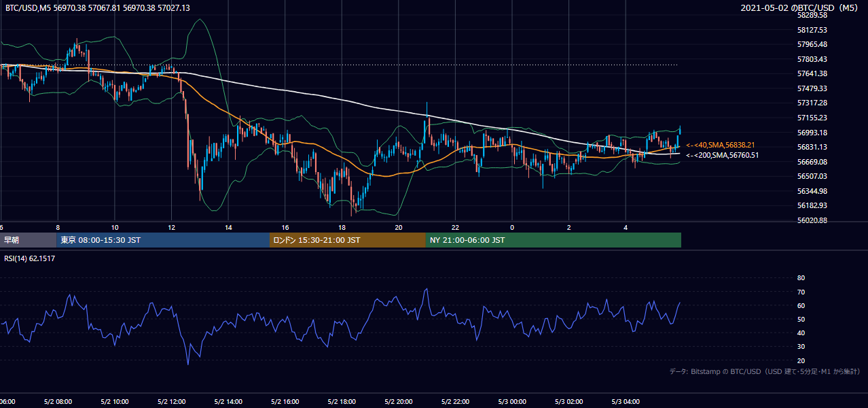
Task: Click the RSI axis value 30
Action: 801,346
